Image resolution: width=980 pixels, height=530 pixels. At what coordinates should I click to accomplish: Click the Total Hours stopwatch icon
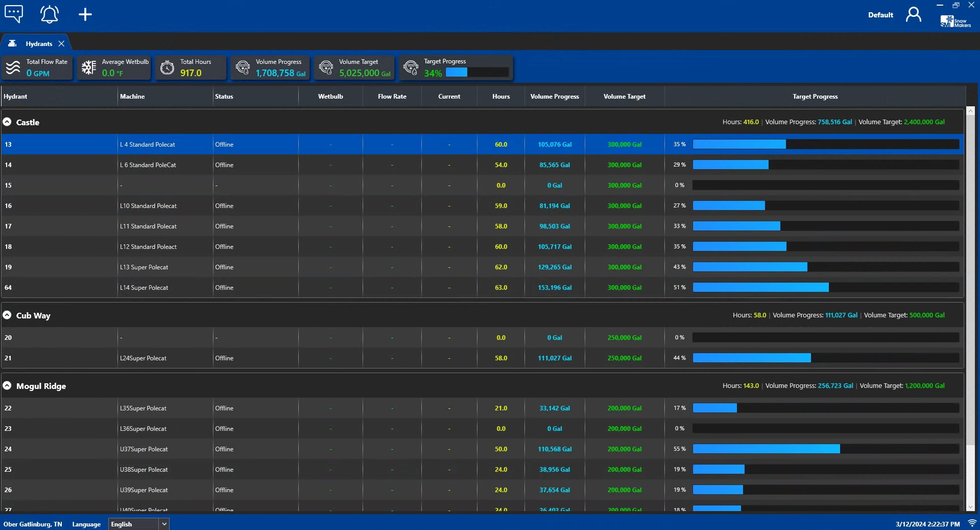[x=168, y=67]
